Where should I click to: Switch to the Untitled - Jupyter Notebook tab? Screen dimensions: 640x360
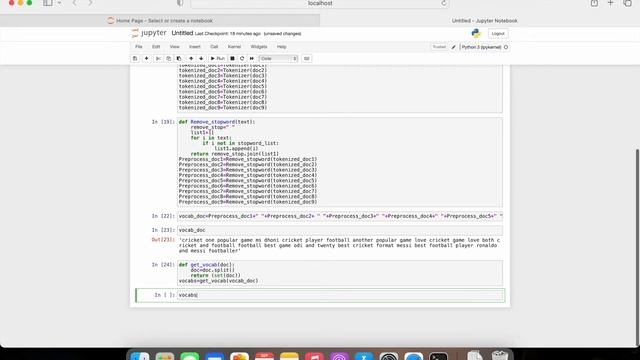coord(484,20)
